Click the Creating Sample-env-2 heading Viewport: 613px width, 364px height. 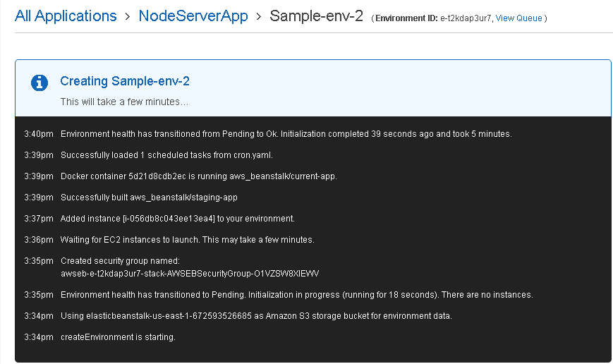click(x=125, y=81)
